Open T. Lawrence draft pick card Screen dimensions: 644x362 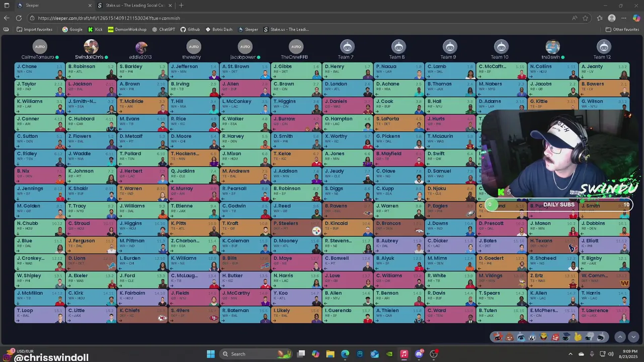click(604, 314)
